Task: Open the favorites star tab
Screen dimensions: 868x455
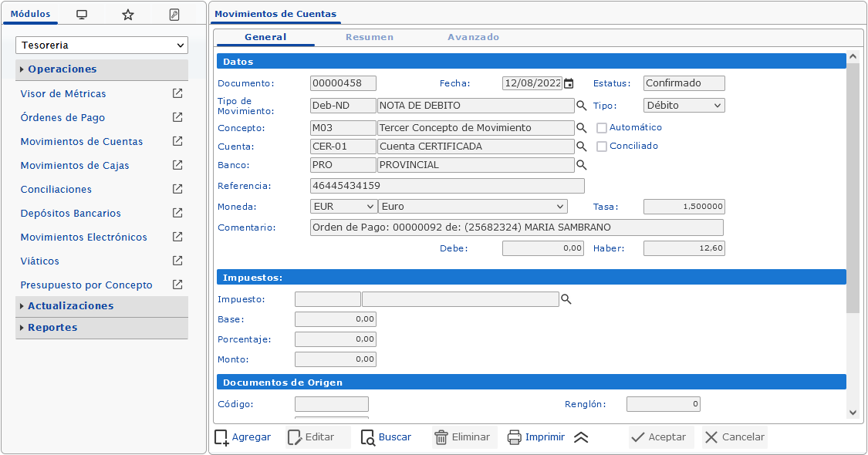Action: [x=128, y=15]
